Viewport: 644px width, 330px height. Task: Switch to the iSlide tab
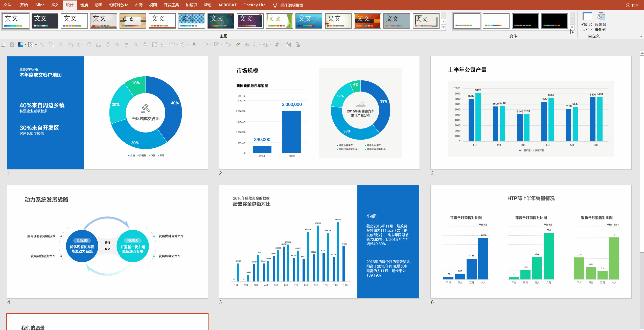pos(39,5)
